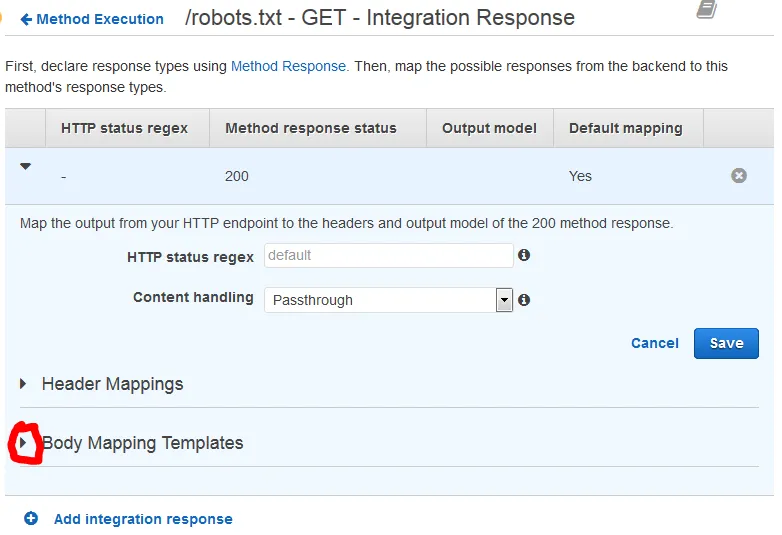This screenshot has height=535, width=782.
Task: Click the plus icon for adding integration response
Action: click(x=31, y=518)
